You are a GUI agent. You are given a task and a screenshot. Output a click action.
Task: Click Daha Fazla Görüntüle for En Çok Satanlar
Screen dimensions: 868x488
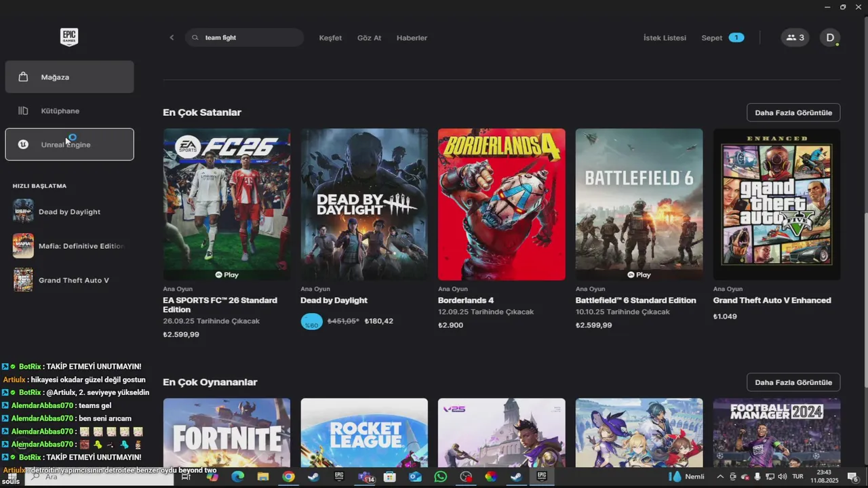click(793, 113)
